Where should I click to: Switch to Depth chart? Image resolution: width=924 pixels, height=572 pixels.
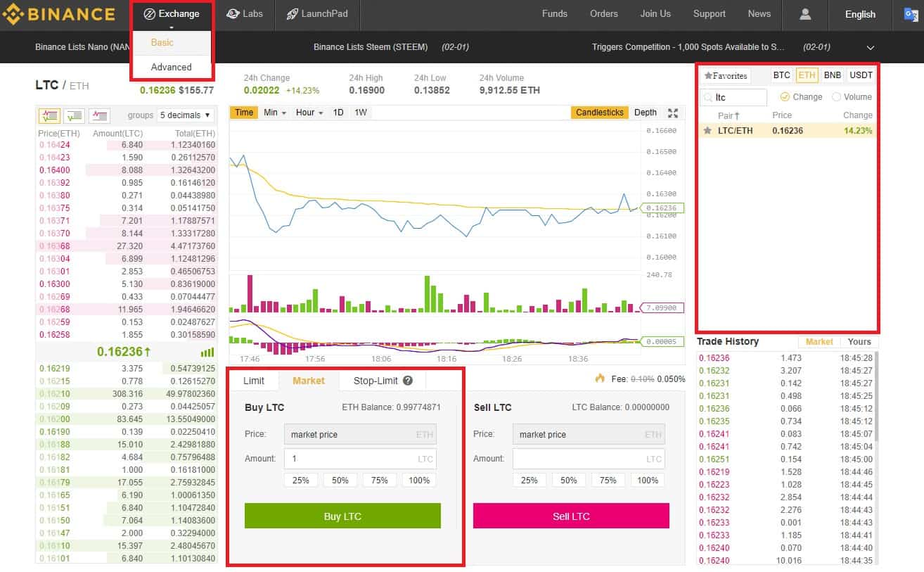(646, 113)
